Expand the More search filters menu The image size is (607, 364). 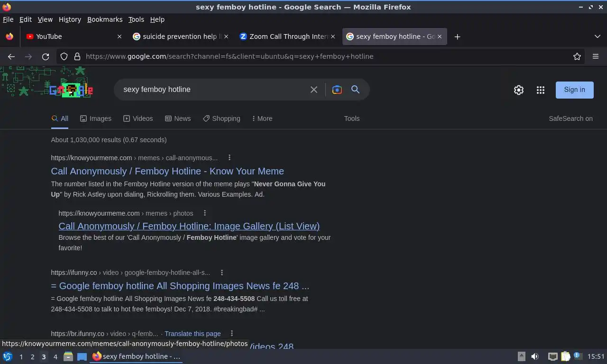(x=262, y=118)
